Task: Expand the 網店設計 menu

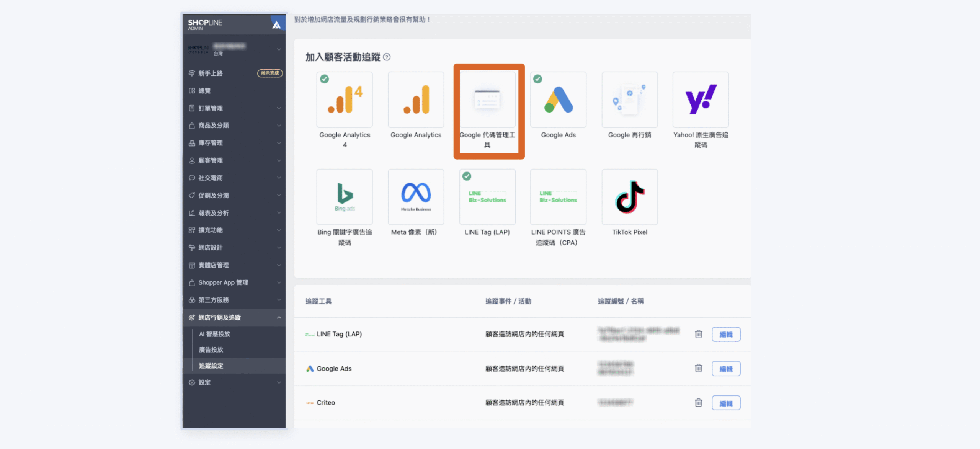Action: (x=234, y=248)
